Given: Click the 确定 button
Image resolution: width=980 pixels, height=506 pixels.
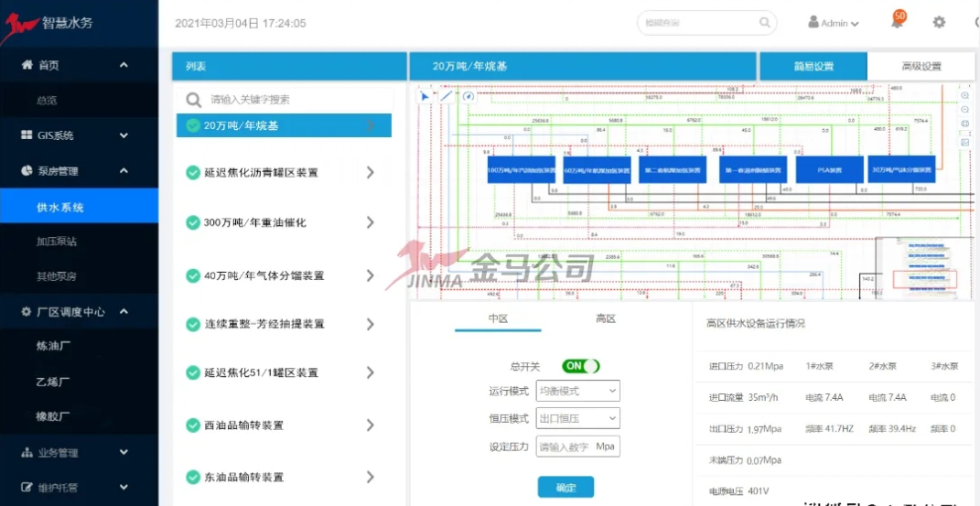Looking at the screenshot, I should pyautogui.click(x=565, y=487).
